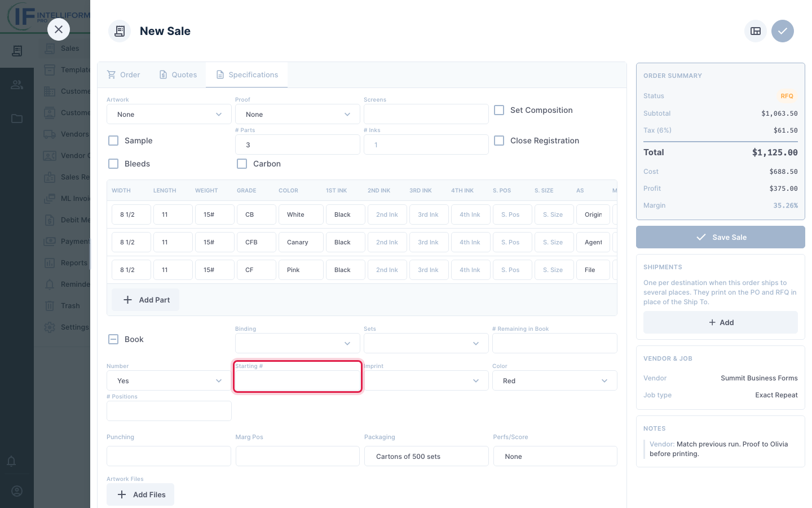Click the people icon in left rail

17,85
